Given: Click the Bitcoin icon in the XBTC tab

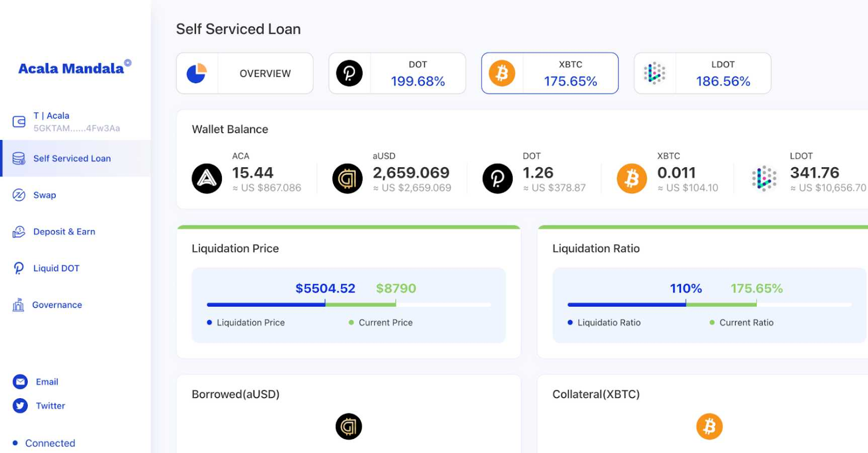Looking at the screenshot, I should 502,73.
